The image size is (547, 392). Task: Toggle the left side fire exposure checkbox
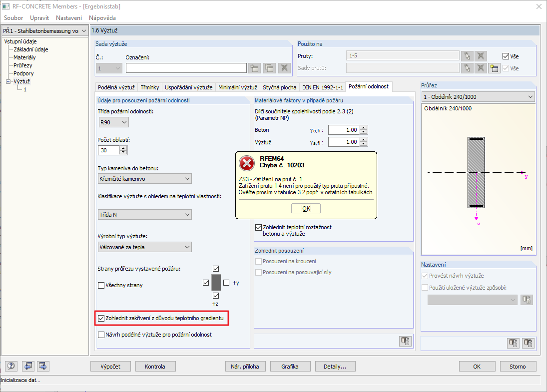point(206,283)
